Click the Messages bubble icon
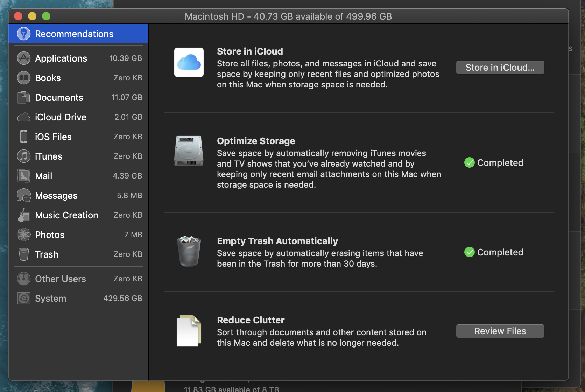585x392 pixels. (24, 196)
